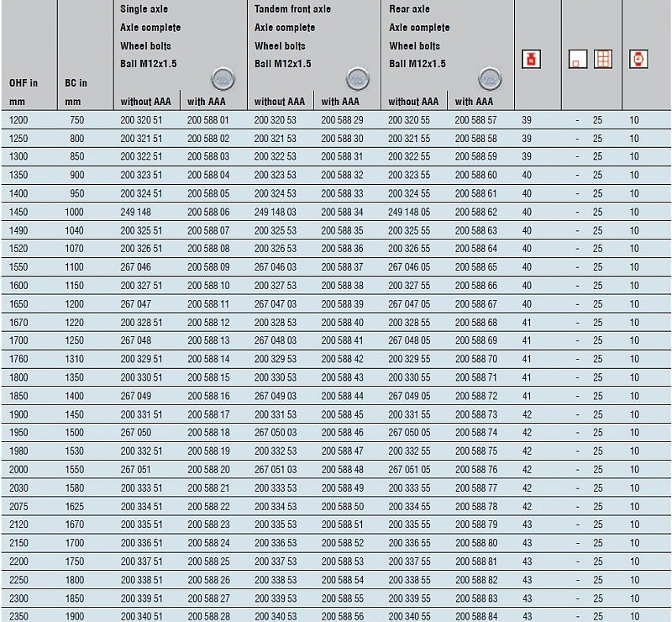Viewport: 672px width, 622px height.
Task: Select the Tandem front axle column heading
Action: coord(292,9)
